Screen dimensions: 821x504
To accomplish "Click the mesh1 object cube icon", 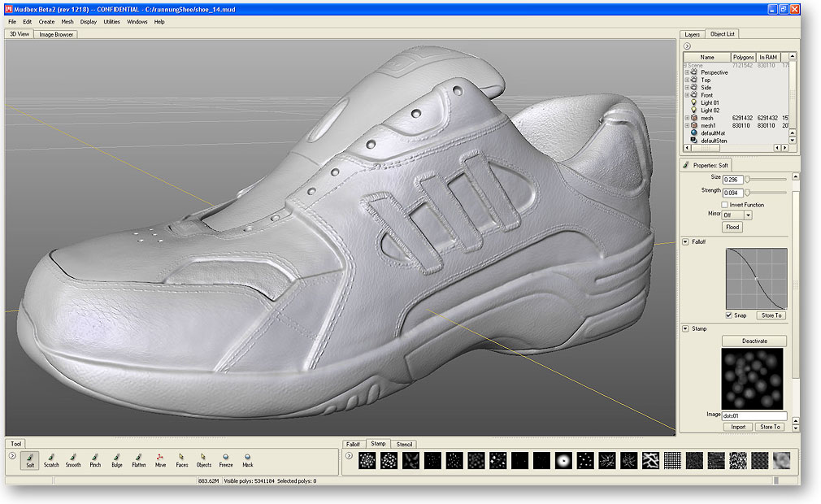I will point(693,126).
